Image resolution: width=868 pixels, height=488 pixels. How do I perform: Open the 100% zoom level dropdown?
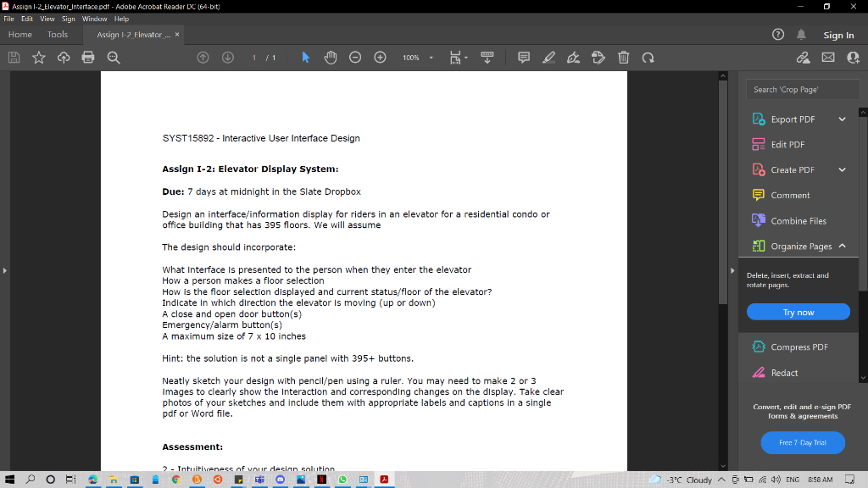[417, 57]
